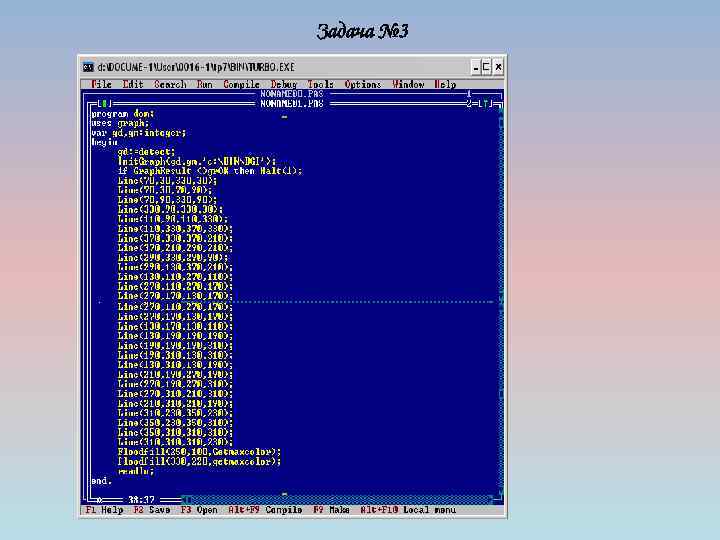Click the Line(130,110,270,110) statement
The height and width of the screenshot is (540, 720).
point(175,277)
